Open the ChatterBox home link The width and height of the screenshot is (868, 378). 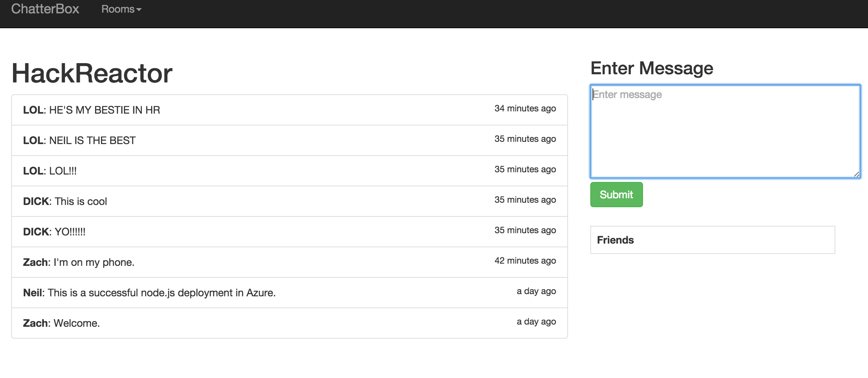point(45,9)
